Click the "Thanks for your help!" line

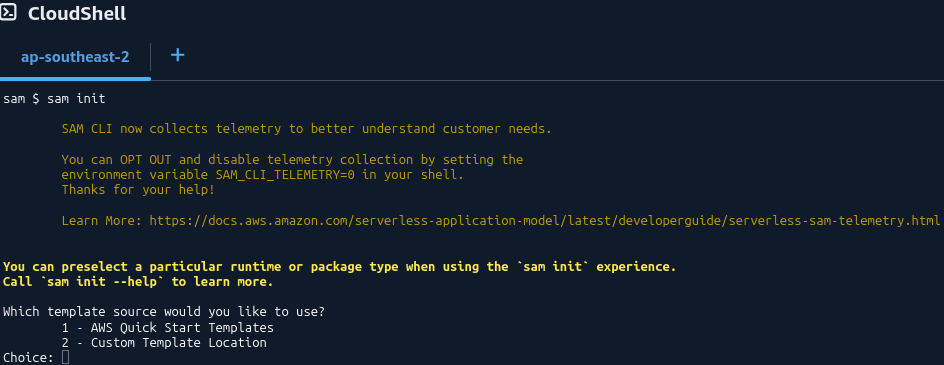[x=138, y=190]
